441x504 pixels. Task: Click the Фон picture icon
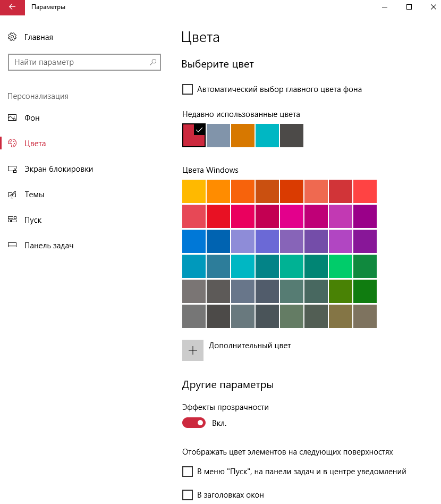pos(12,118)
